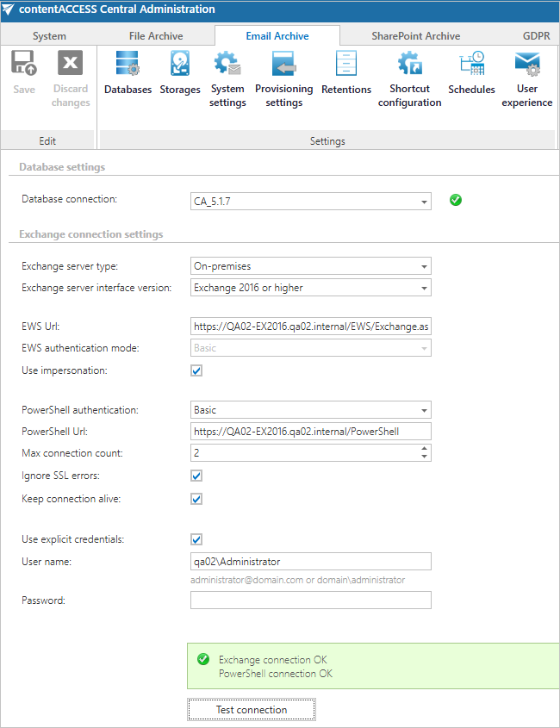The image size is (560, 728).
Task: Click the Discard changes button
Action: [x=70, y=79]
